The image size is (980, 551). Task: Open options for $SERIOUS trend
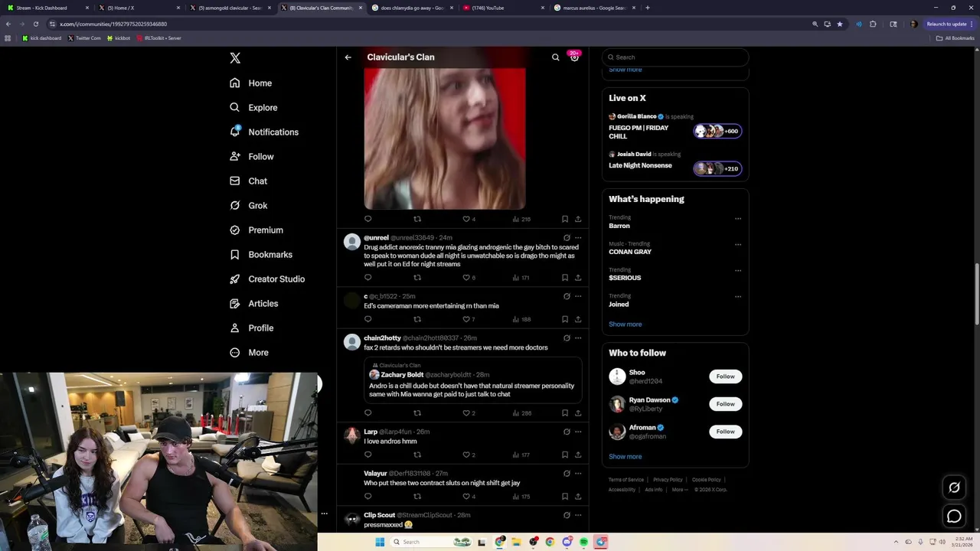(738, 270)
